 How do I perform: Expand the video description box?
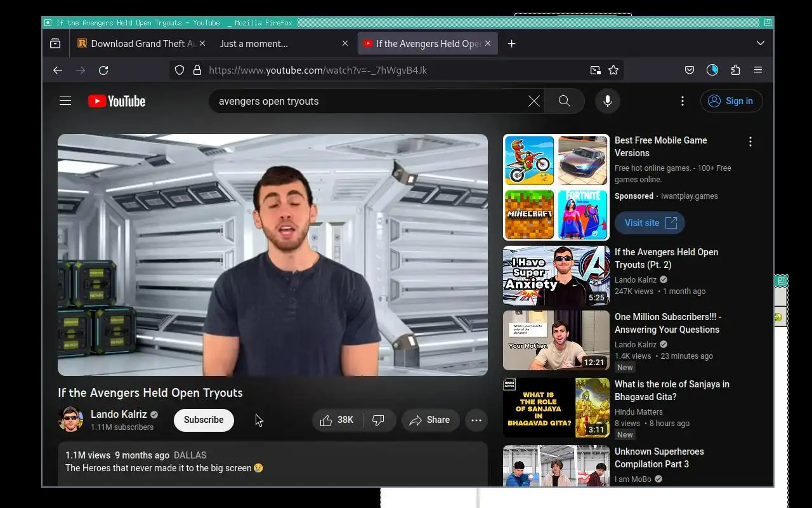(273, 464)
